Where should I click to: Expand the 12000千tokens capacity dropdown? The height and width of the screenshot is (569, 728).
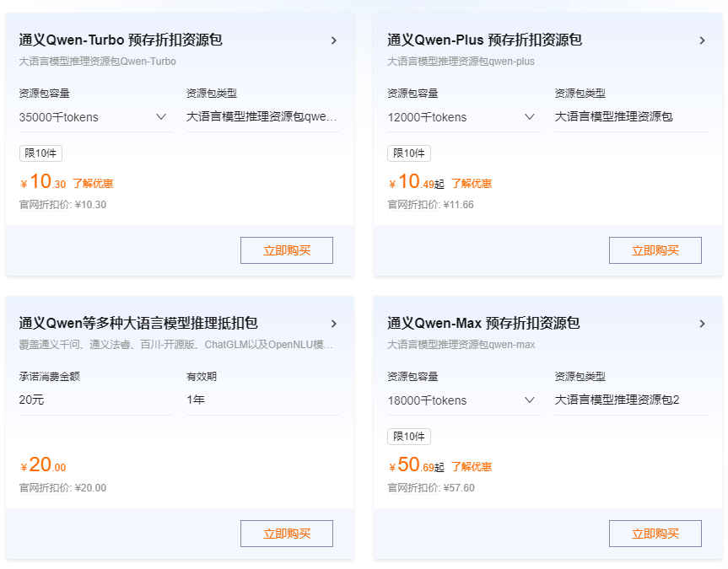(x=461, y=117)
